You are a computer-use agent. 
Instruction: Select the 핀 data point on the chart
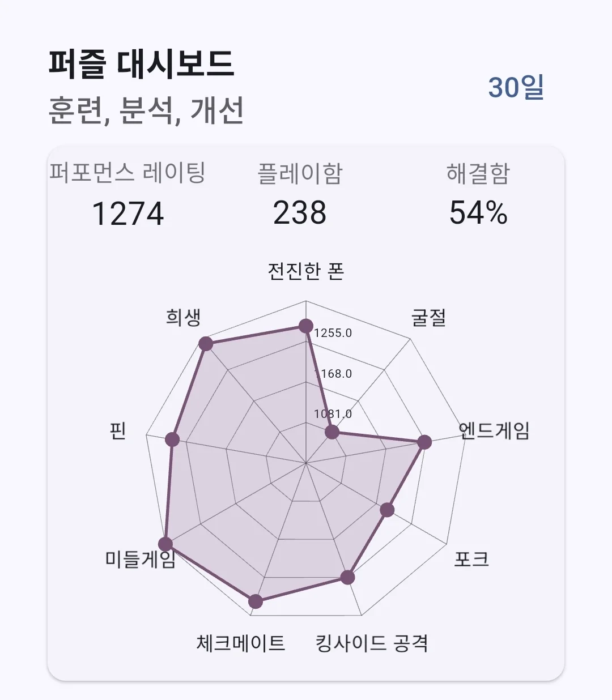tap(172, 439)
